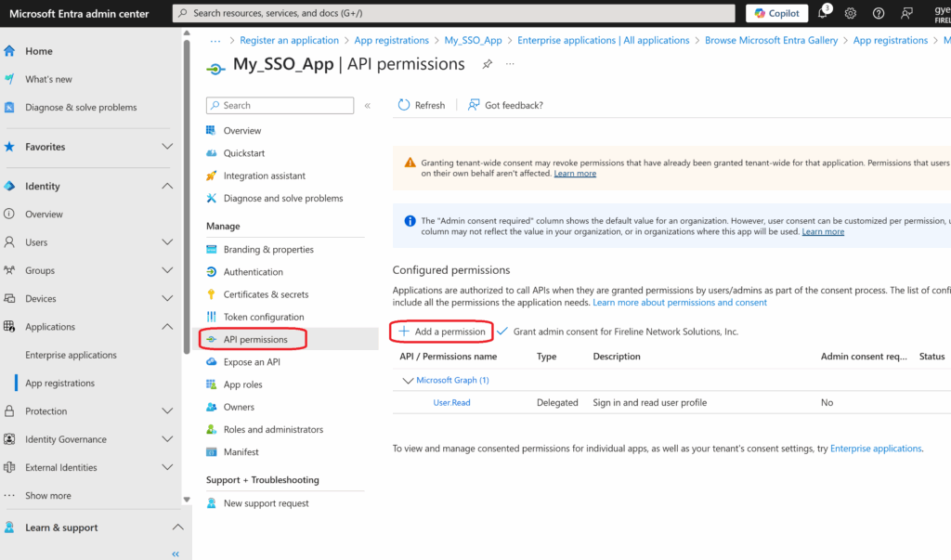Expand the Groups chevron
Viewport: 951px width, 560px height.
coord(167,270)
